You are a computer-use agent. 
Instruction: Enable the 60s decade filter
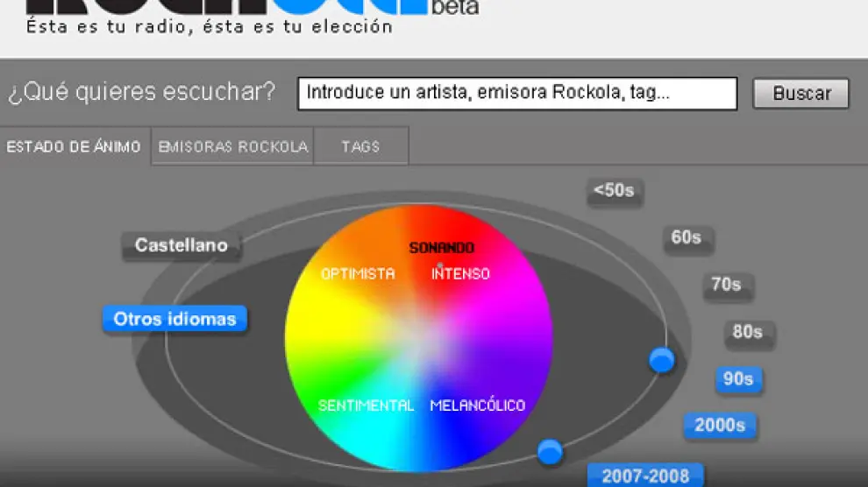(687, 238)
